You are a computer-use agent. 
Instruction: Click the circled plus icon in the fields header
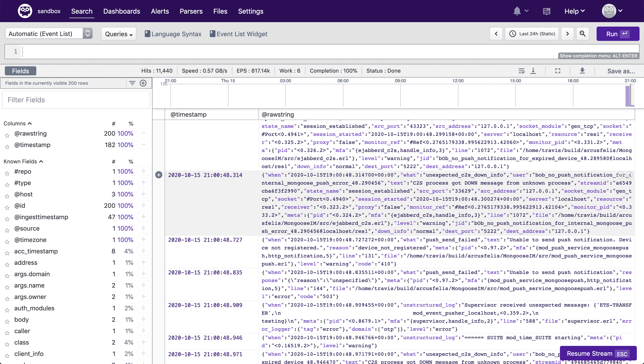pyautogui.click(x=143, y=83)
